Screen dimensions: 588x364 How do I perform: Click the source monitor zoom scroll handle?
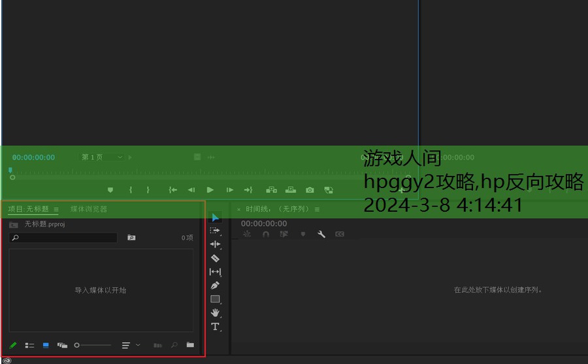pos(12,177)
